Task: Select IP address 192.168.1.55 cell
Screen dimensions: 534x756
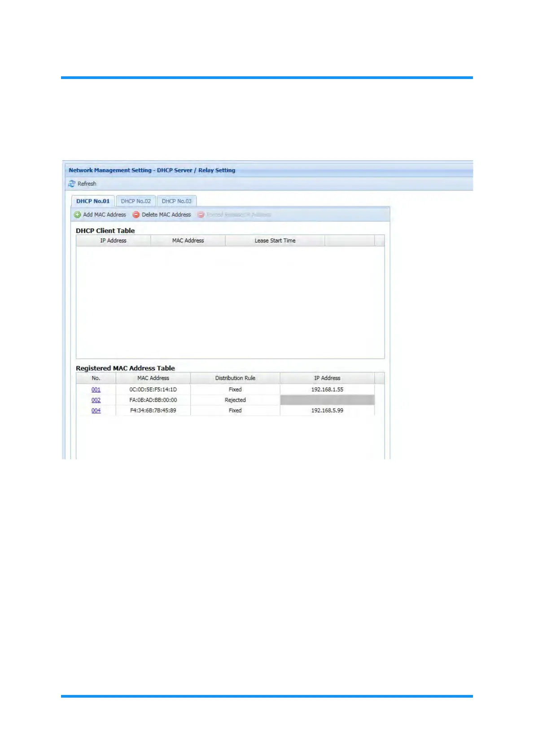Action: (327, 390)
